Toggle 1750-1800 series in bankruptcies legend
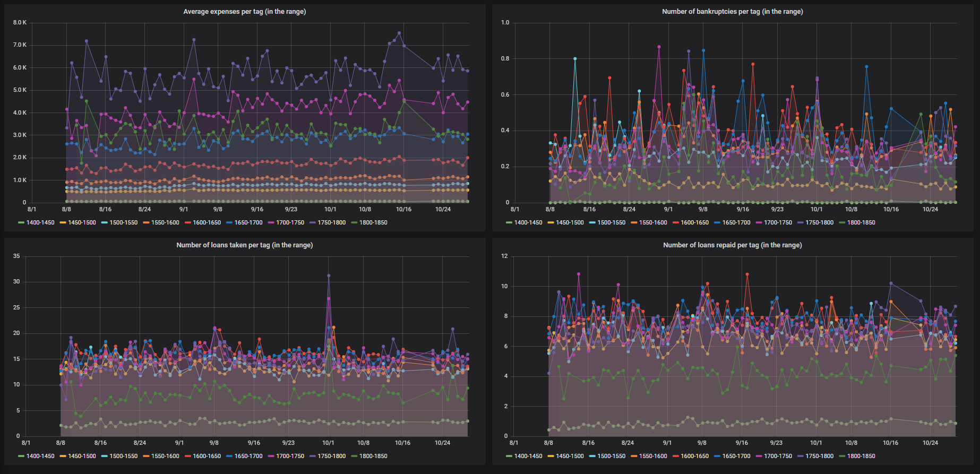 click(x=815, y=222)
